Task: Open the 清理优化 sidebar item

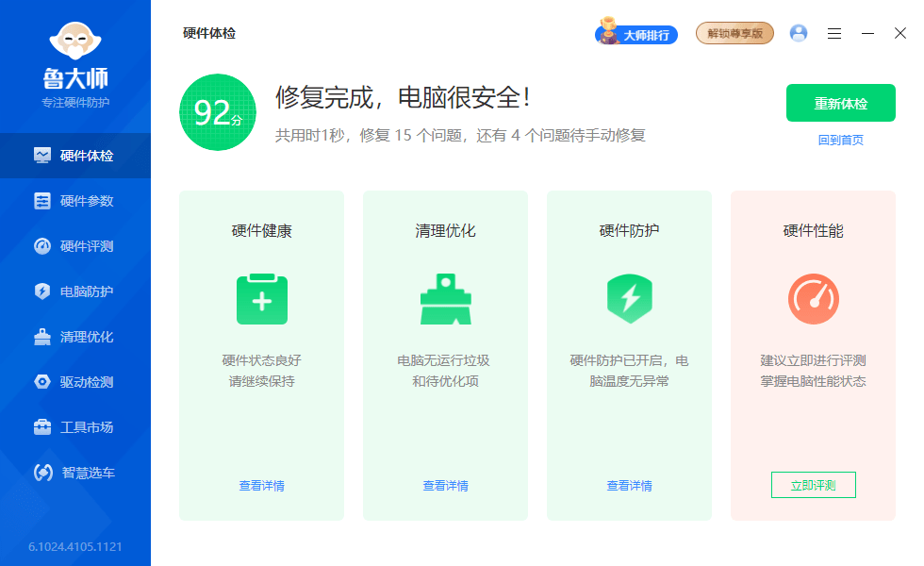Action: point(75,337)
